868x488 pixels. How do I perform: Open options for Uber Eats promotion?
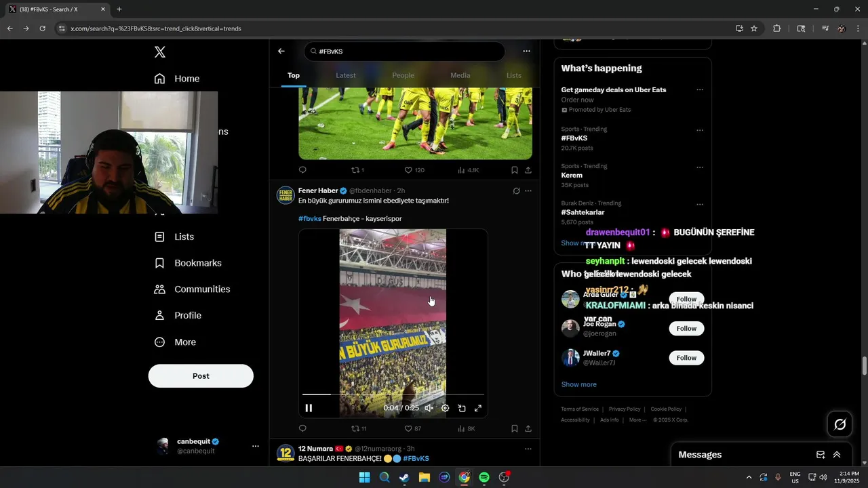pyautogui.click(x=700, y=89)
